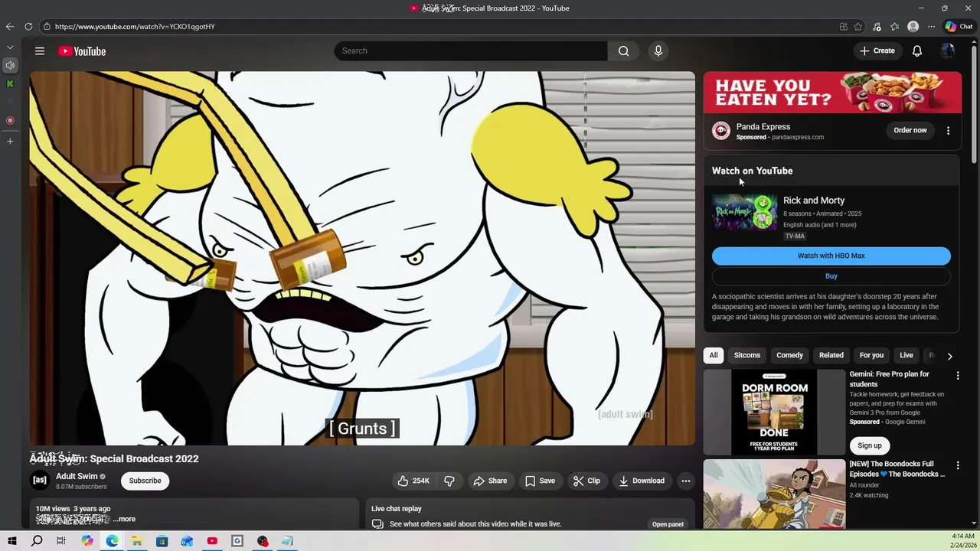Open more actions ellipsis below video
This screenshot has height=551, width=980.
(x=686, y=481)
